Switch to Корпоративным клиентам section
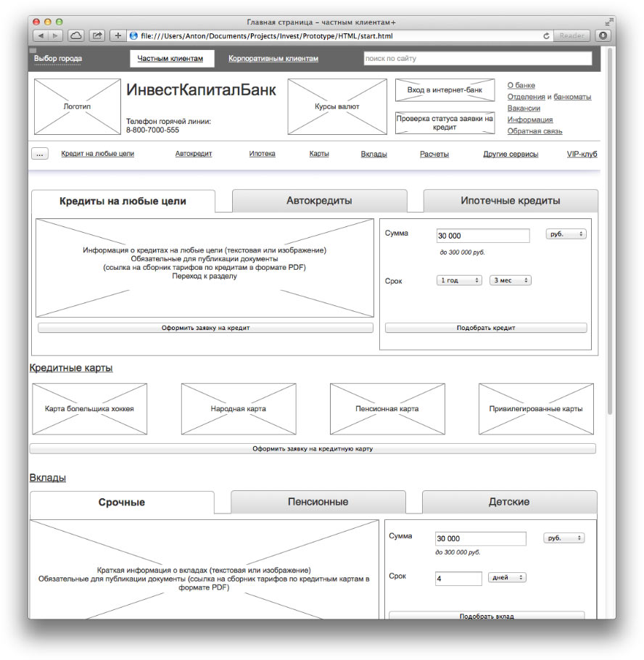 [x=273, y=58]
